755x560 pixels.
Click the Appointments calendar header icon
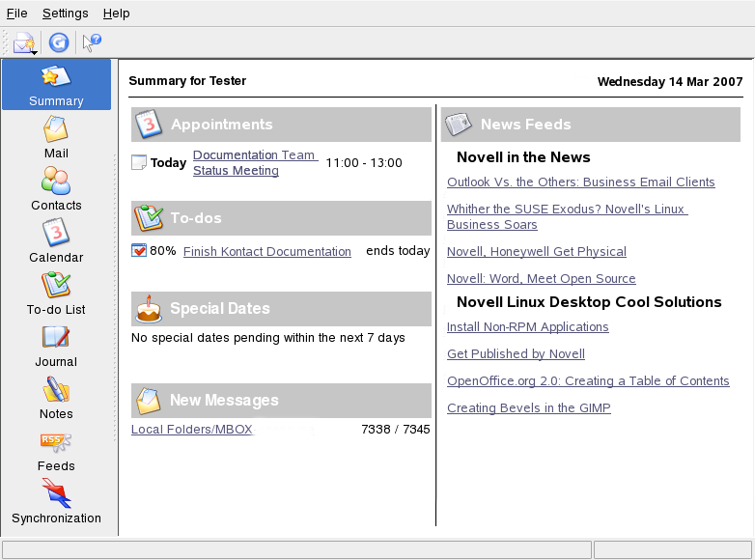[x=149, y=124]
